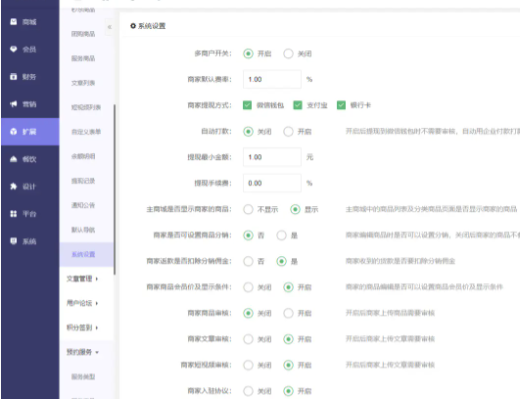
Task: Set 商家商品审核 to 关闭
Action: [x=248, y=313]
